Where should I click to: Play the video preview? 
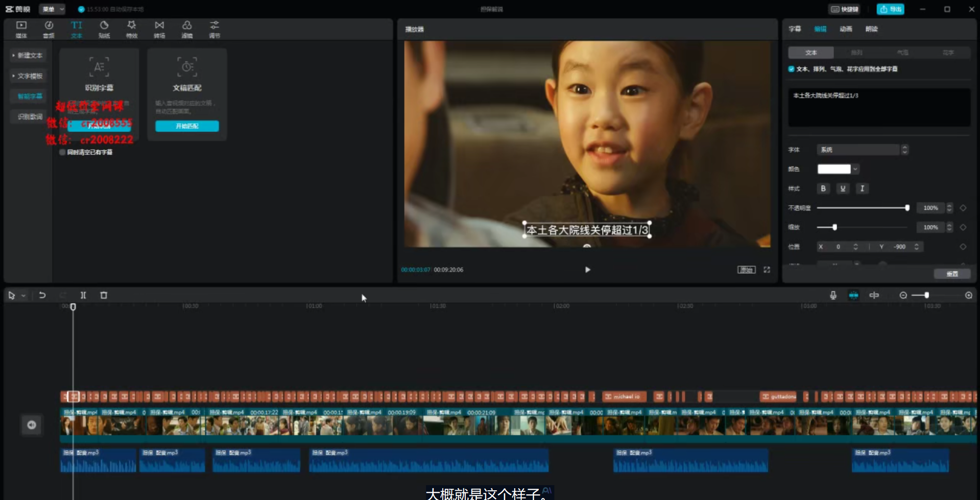point(587,270)
